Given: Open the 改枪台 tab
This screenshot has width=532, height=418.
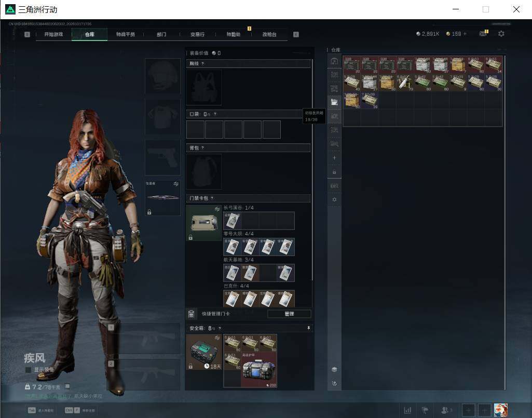Looking at the screenshot, I should 269,34.
